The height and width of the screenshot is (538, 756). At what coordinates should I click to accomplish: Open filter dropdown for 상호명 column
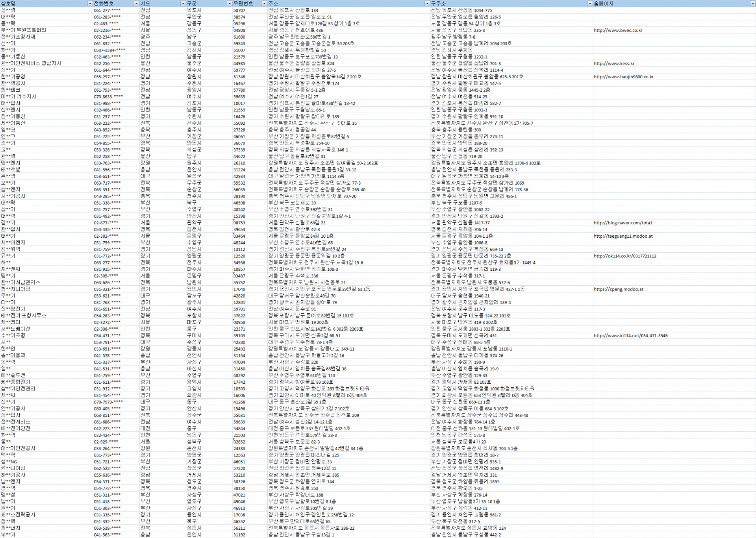point(90,4)
